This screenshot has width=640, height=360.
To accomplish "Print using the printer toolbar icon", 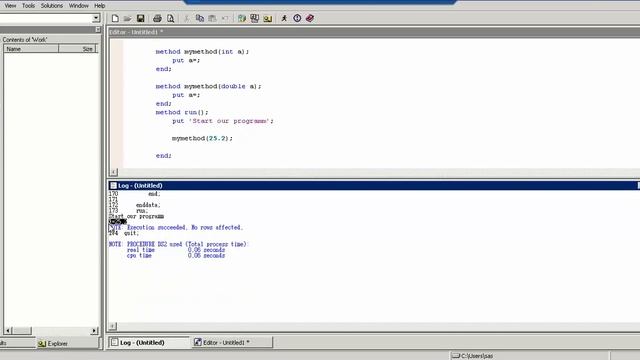I will 157,18.
